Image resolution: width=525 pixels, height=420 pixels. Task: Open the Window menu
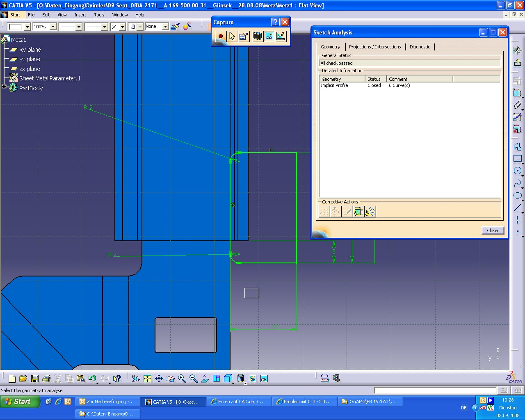click(120, 15)
